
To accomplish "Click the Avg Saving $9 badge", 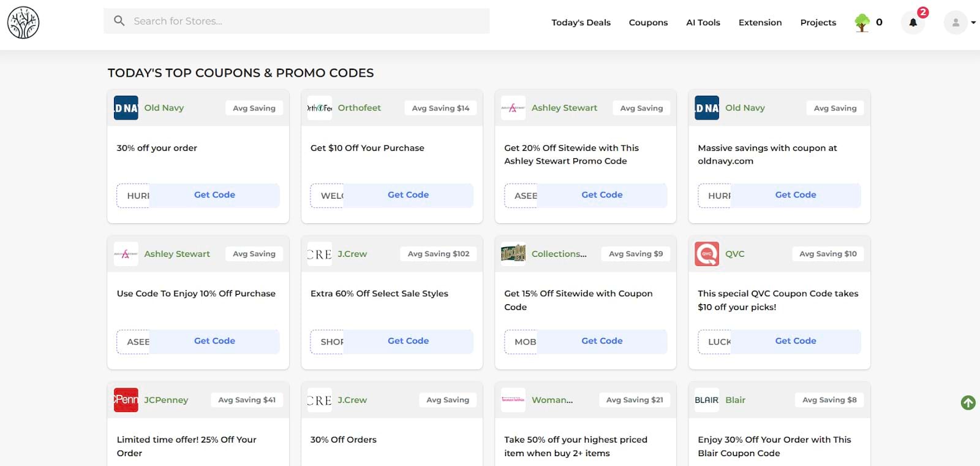I will click(636, 254).
